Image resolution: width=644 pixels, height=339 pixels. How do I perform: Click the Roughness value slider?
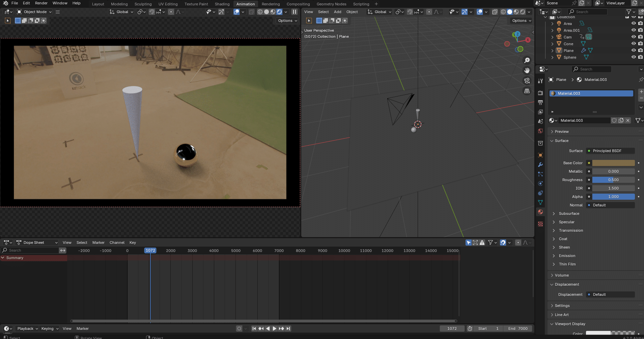[x=613, y=180]
